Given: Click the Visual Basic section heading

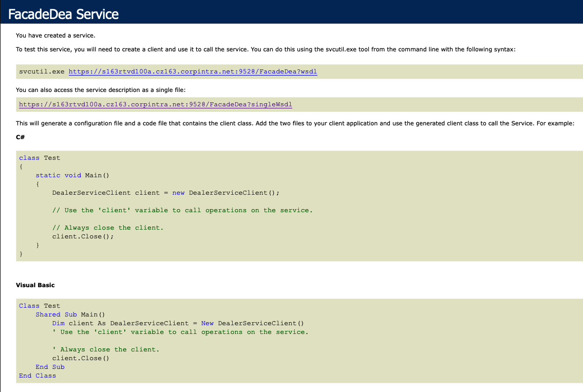Looking at the screenshot, I should (x=35, y=285).
